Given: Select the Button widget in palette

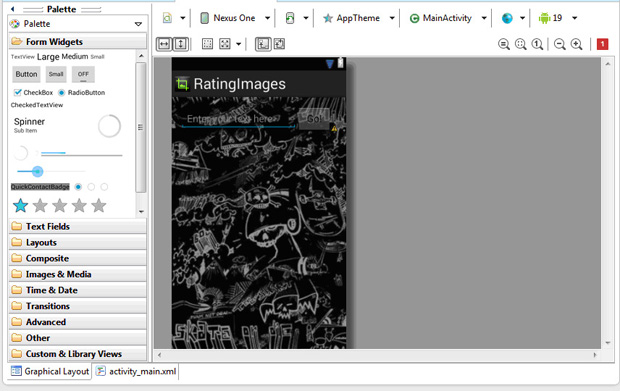Looking at the screenshot, I should coord(26,74).
